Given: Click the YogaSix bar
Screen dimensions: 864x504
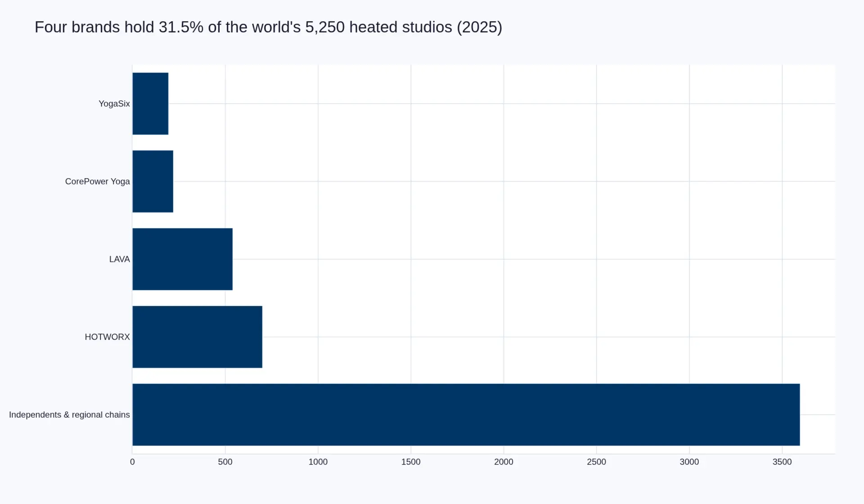Looking at the screenshot, I should pos(150,103).
